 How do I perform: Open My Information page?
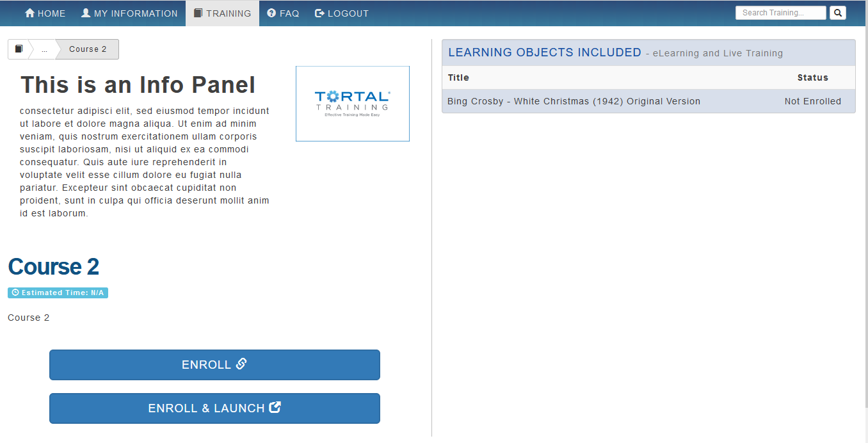coord(129,13)
